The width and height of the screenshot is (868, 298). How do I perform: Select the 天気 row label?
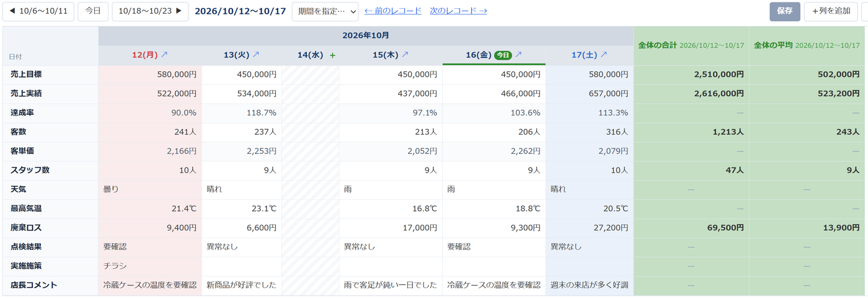(51, 189)
